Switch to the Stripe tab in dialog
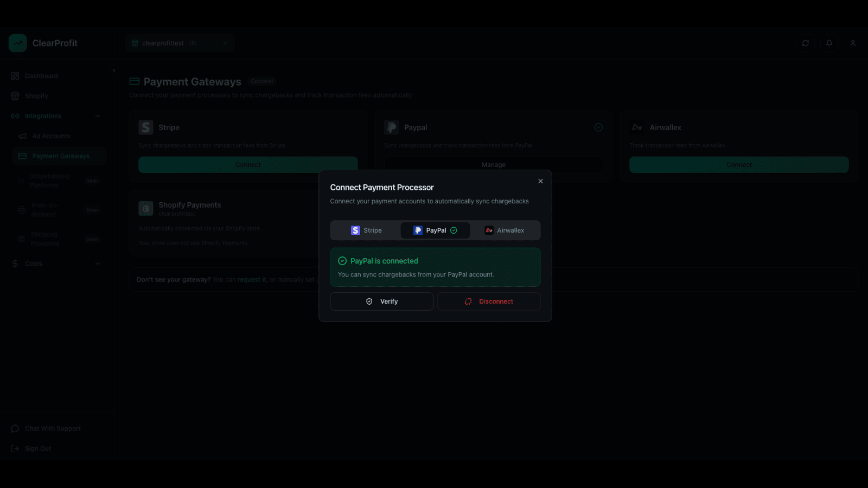868x488 pixels. pyautogui.click(x=366, y=230)
